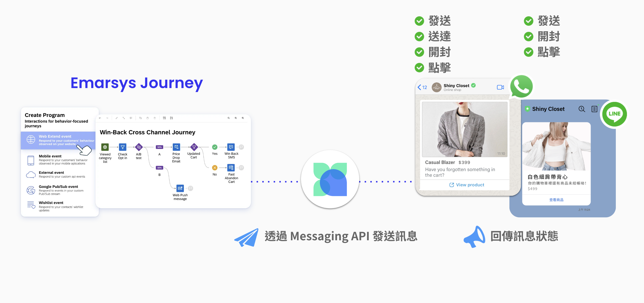This screenshot has width=644, height=303.
Task: Select the A/B test diamond node
Action: pyautogui.click(x=139, y=147)
